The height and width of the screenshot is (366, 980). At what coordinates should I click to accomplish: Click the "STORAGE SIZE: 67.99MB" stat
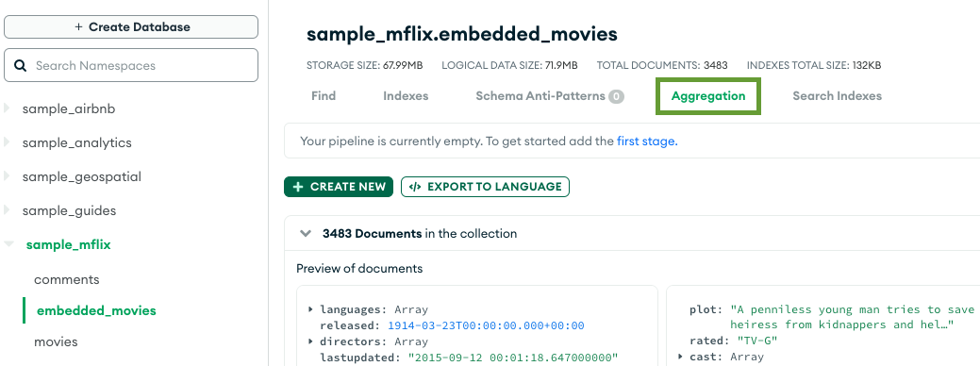[x=364, y=65]
